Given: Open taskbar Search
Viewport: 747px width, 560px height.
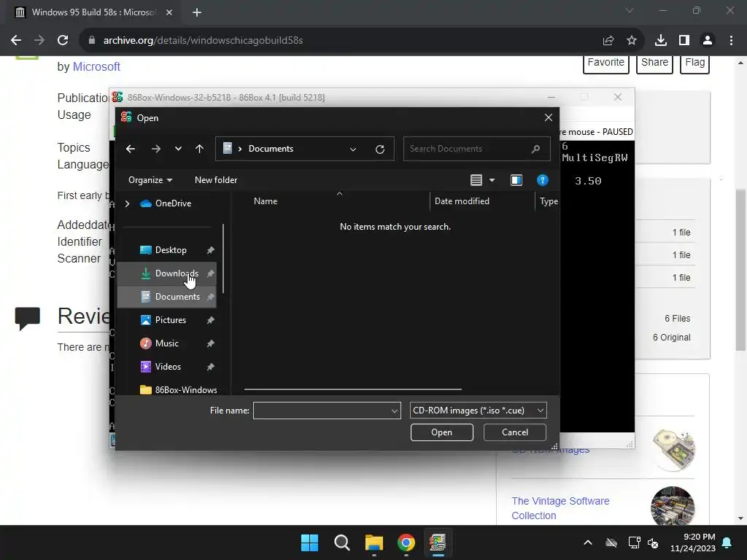Looking at the screenshot, I should (341, 542).
